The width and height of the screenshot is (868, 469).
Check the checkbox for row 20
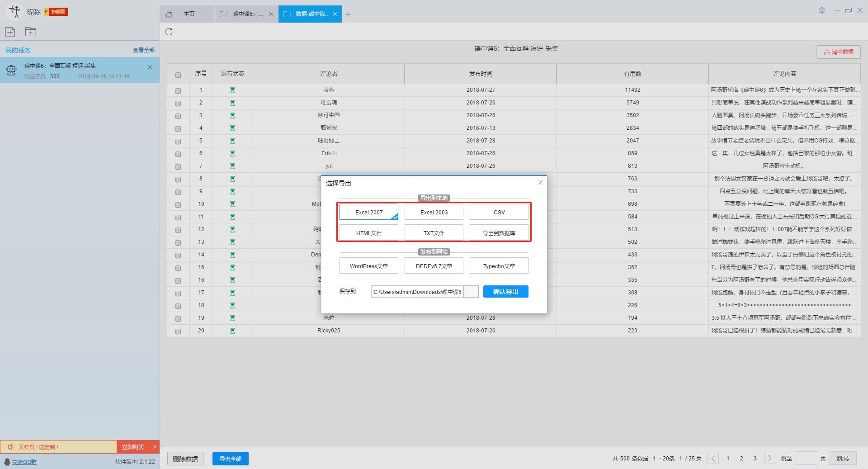point(178,332)
